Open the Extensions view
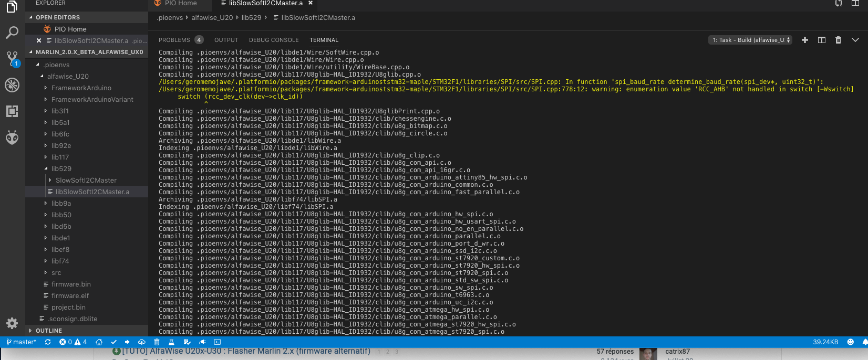868x360 pixels. [x=12, y=111]
